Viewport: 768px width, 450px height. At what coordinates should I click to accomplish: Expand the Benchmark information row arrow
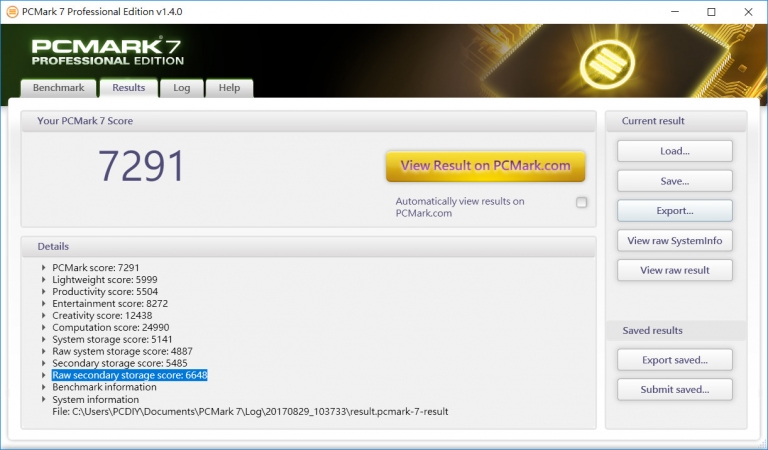pyautogui.click(x=44, y=387)
